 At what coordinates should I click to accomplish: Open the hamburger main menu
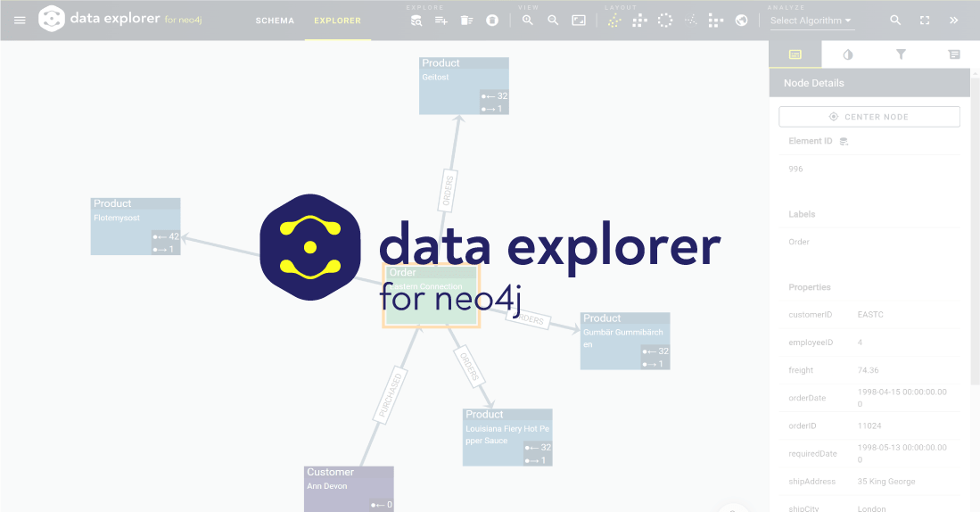coord(20,20)
